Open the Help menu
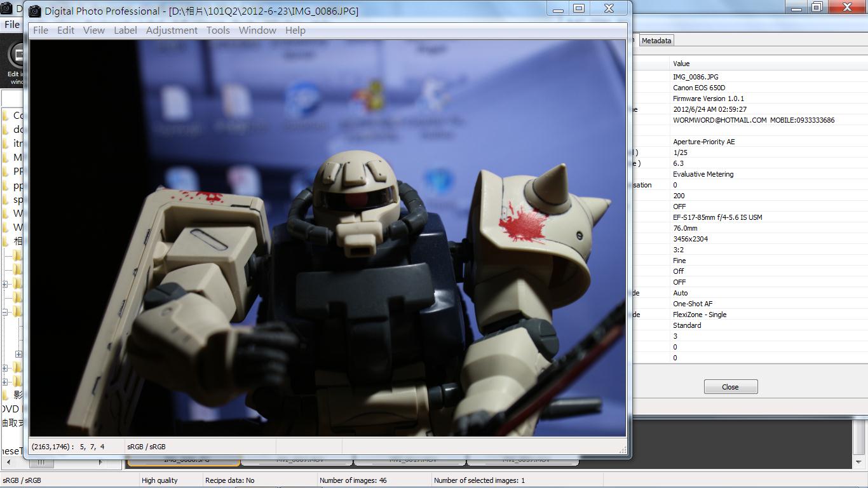Screen dimensions: 868x488 click(x=295, y=30)
